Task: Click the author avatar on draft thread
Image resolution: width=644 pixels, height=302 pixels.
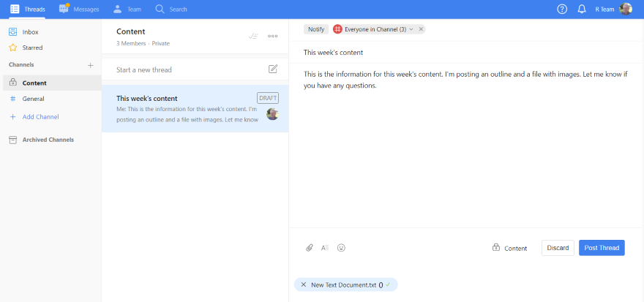Action: (x=272, y=114)
